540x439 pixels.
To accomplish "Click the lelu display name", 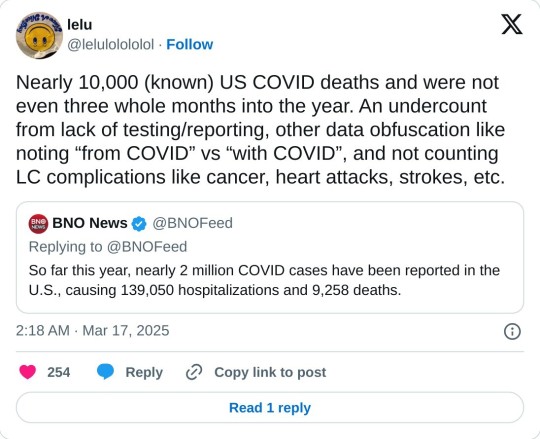I will (x=80, y=25).
